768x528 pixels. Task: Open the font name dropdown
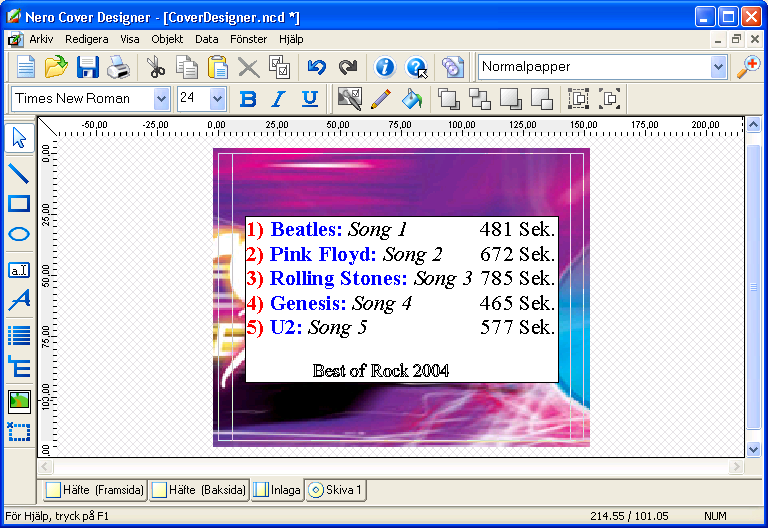(161, 99)
